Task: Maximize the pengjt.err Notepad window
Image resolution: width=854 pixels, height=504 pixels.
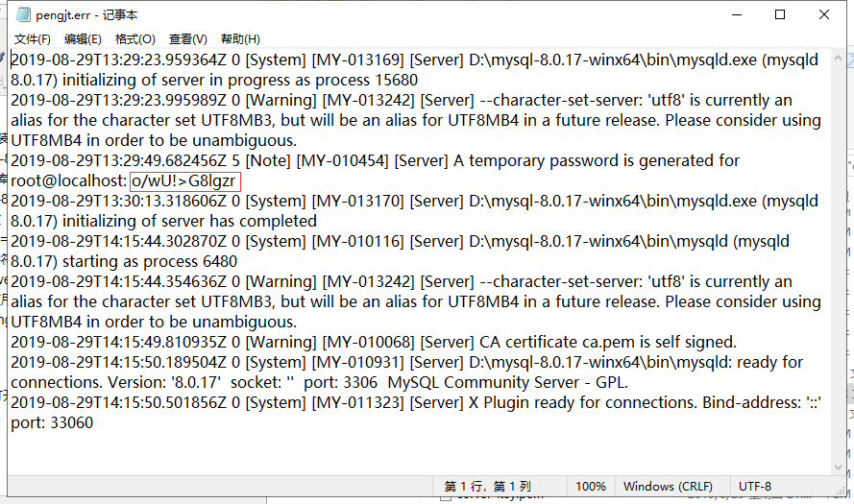Action: pos(780,14)
